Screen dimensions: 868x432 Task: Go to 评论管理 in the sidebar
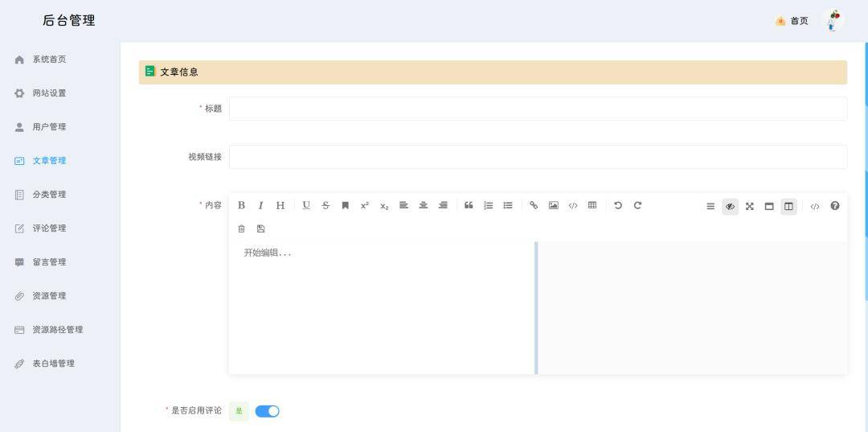[x=49, y=228]
